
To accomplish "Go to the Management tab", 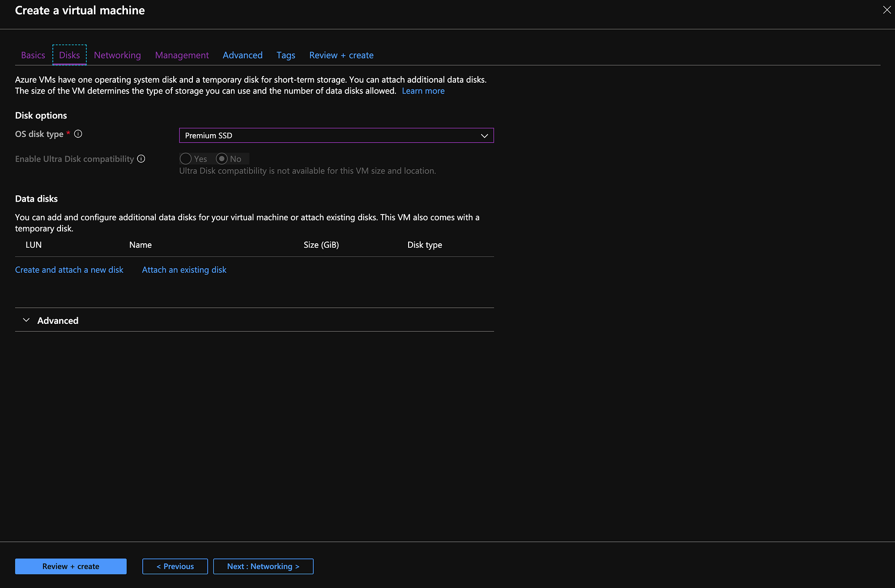I will (182, 55).
